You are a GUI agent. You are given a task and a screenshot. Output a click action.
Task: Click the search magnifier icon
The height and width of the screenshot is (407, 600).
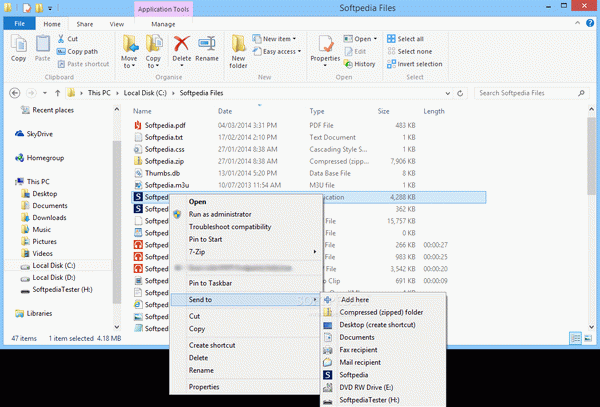pyautogui.click(x=581, y=93)
